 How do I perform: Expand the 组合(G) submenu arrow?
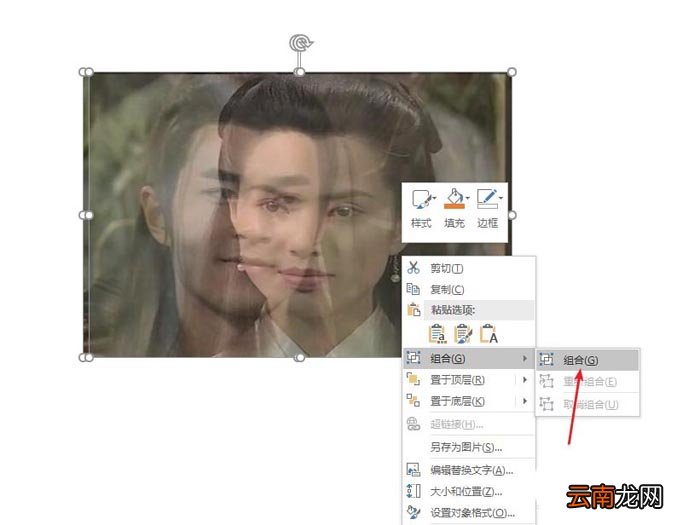[525, 358]
